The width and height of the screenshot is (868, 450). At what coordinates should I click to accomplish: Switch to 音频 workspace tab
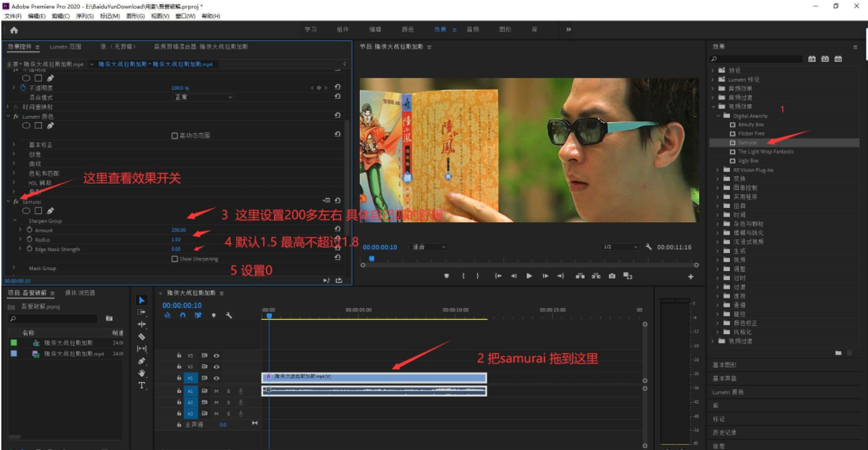pyautogui.click(x=473, y=29)
